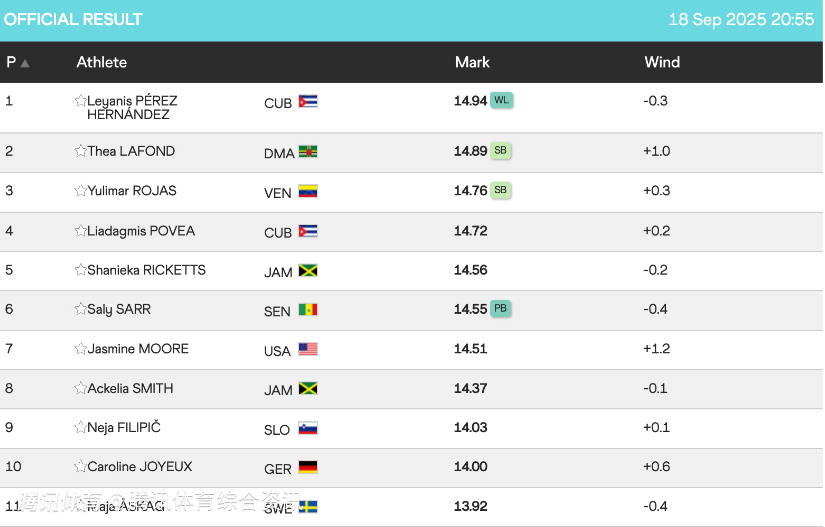Click the PB badge next to 14.55
This screenshot has height=527, width=825.
point(501,309)
